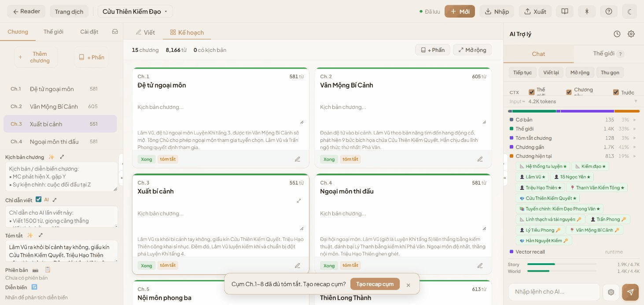
Task: Switch to the Viết tab
Action: [x=145, y=33]
